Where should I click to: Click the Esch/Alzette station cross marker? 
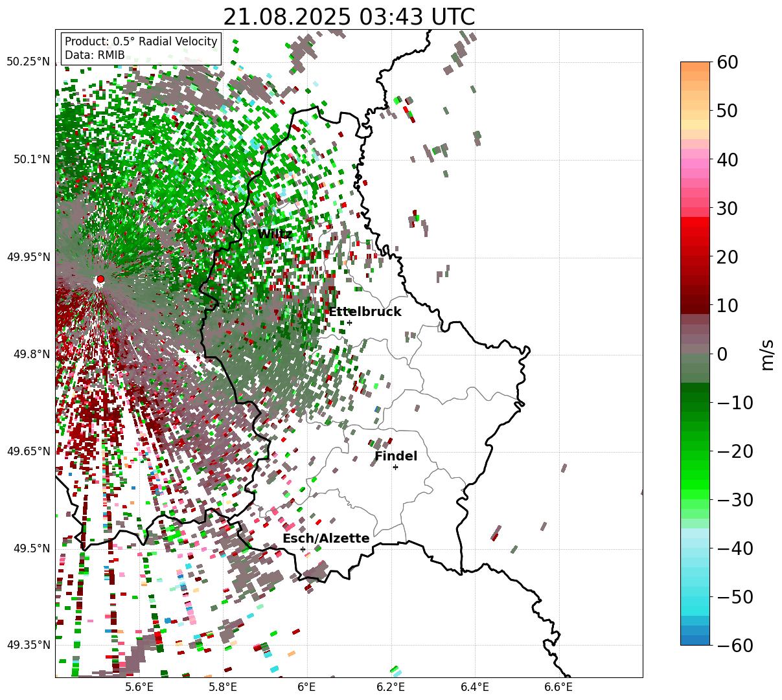(303, 549)
